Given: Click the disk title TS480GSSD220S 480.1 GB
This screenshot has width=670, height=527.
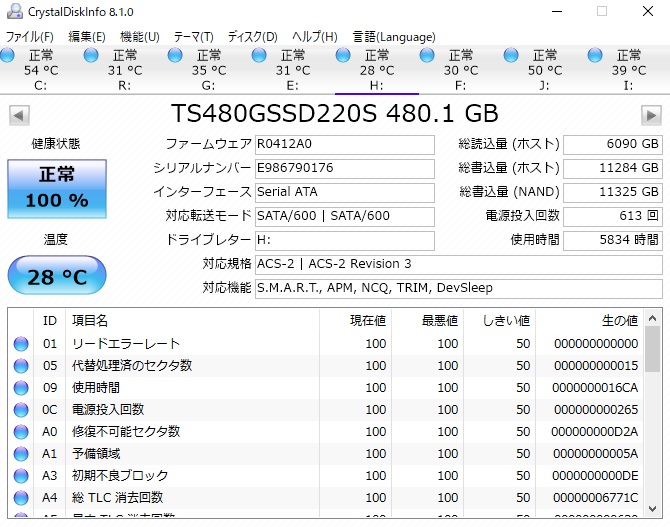Looking at the screenshot, I should (x=335, y=114).
